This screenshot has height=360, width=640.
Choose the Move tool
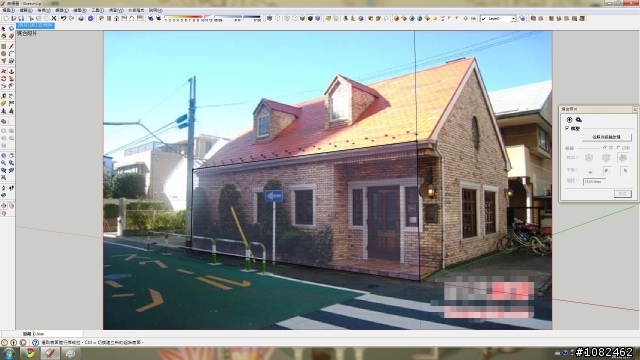(x=4, y=71)
